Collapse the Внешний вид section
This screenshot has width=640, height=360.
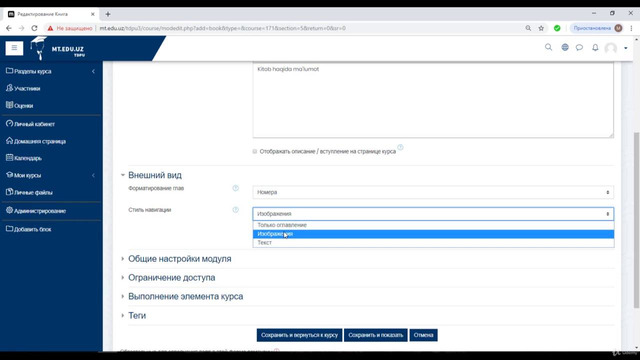tap(155, 175)
